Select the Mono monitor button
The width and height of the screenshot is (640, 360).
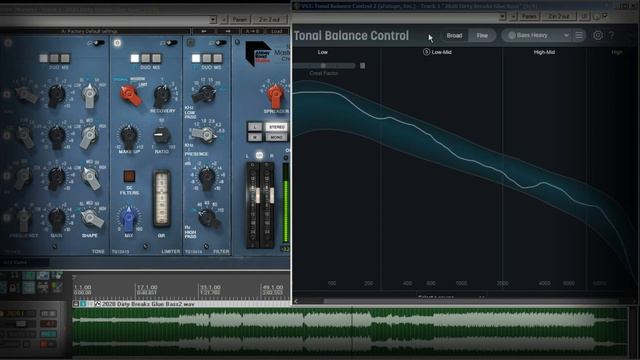pyautogui.click(x=276, y=138)
